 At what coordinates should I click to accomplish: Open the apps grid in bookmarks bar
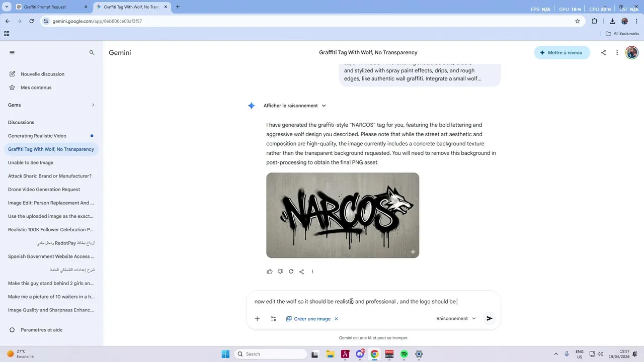pyautogui.click(x=7, y=34)
